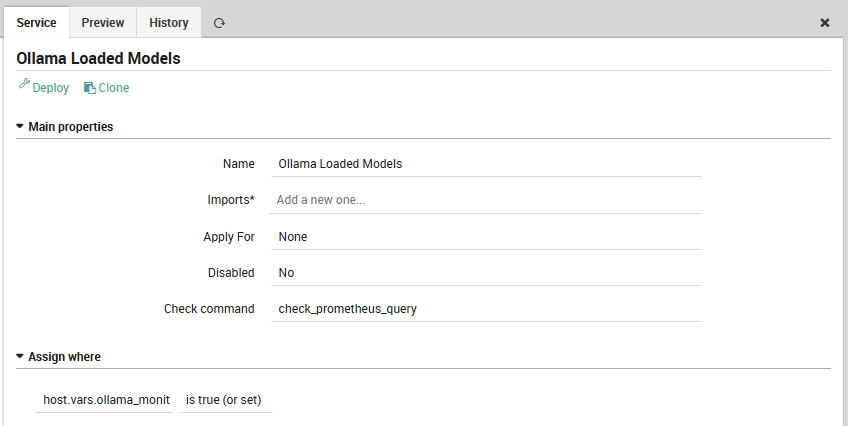Image resolution: width=848 pixels, height=426 pixels.
Task: Click the check_prometheus_query Check command field
Action: [486, 309]
